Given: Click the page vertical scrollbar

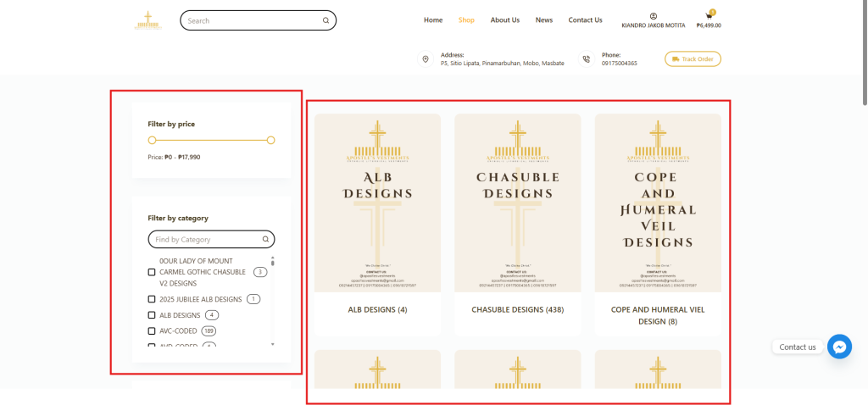Looking at the screenshot, I should click(x=865, y=53).
